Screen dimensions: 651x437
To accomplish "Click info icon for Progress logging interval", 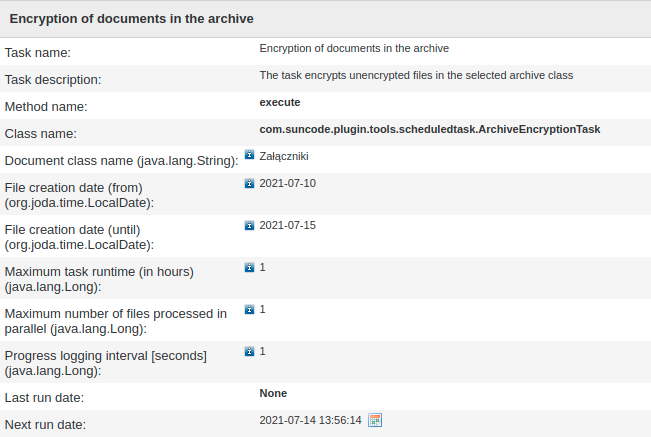I will point(250,351).
